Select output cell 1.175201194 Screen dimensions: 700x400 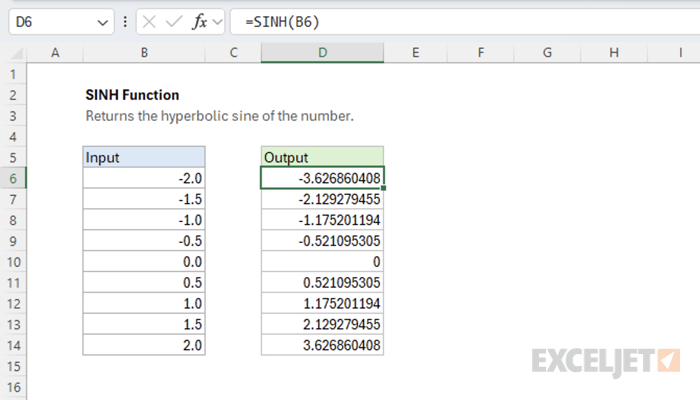[322, 304]
